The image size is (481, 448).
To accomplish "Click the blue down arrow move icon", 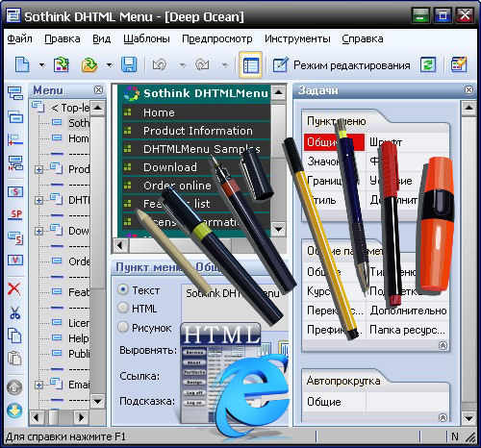I will 14,411.
